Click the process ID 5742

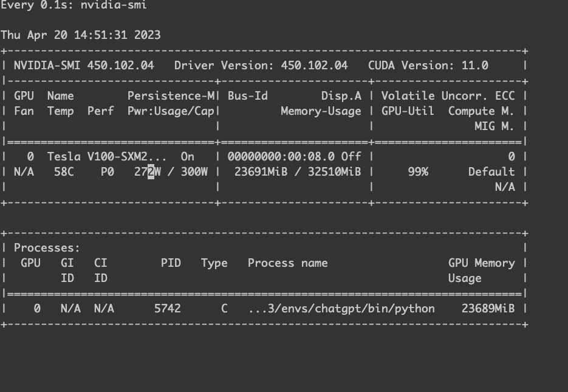[x=167, y=309]
